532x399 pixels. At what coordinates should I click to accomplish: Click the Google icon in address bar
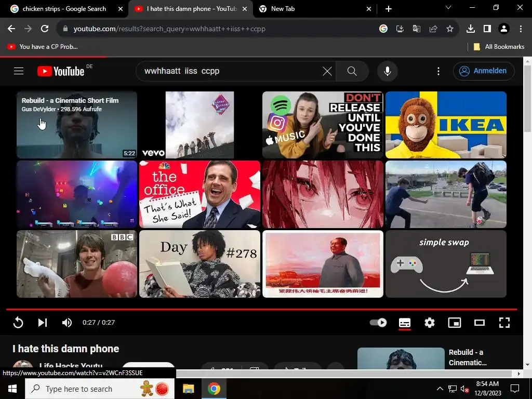383,29
